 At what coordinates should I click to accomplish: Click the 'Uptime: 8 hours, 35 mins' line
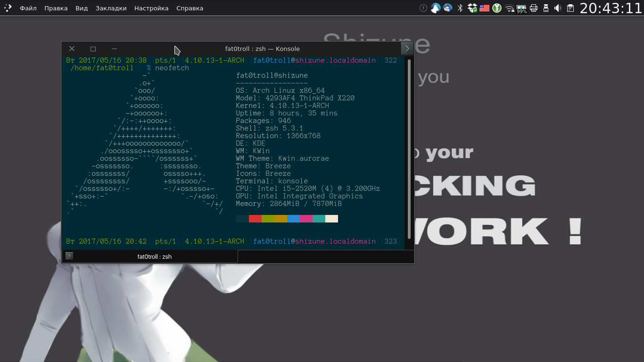[287, 113]
